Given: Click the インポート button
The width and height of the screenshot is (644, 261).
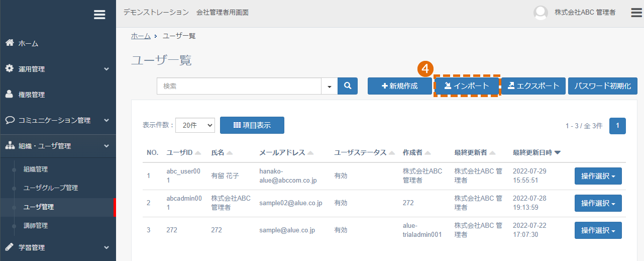Looking at the screenshot, I should pyautogui.click(x=467, y=86).
